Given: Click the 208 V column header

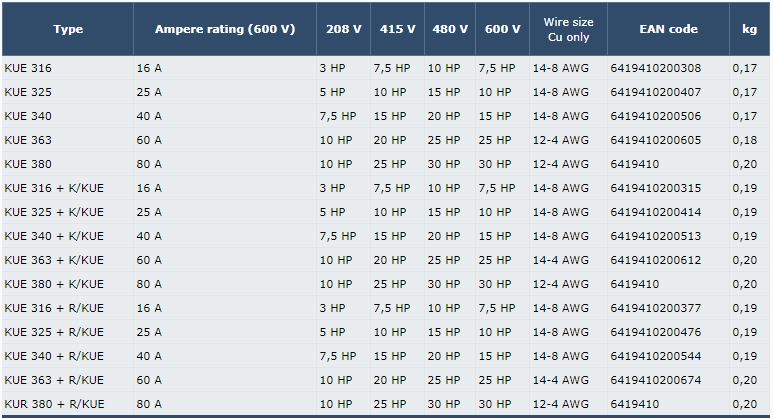Looking at the screenshot, I should [x=344, y=29].
